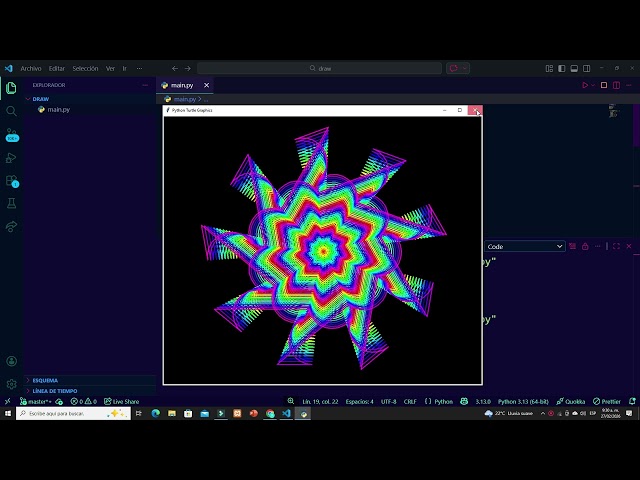Expand the ESQUEMA outline section

45,380
